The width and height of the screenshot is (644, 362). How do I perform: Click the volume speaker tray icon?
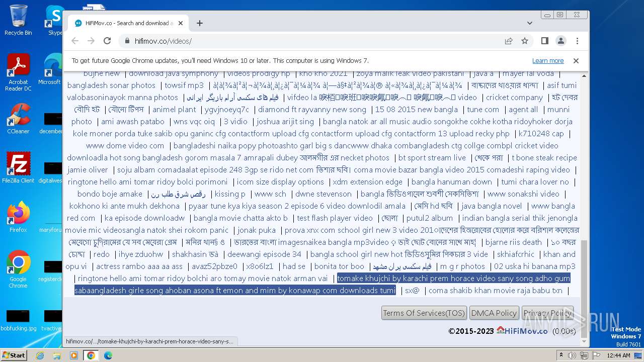tap(572, 355)
